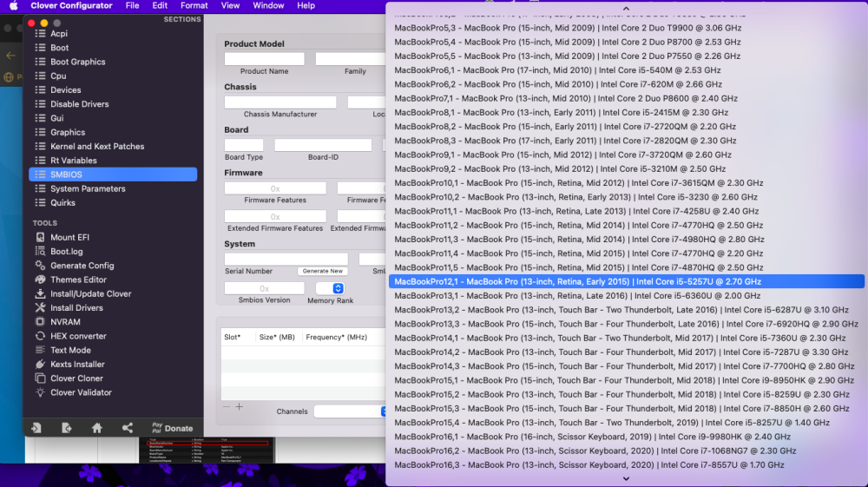
Task: Click the Serial Number field
Action: click(x=286, y=259)
